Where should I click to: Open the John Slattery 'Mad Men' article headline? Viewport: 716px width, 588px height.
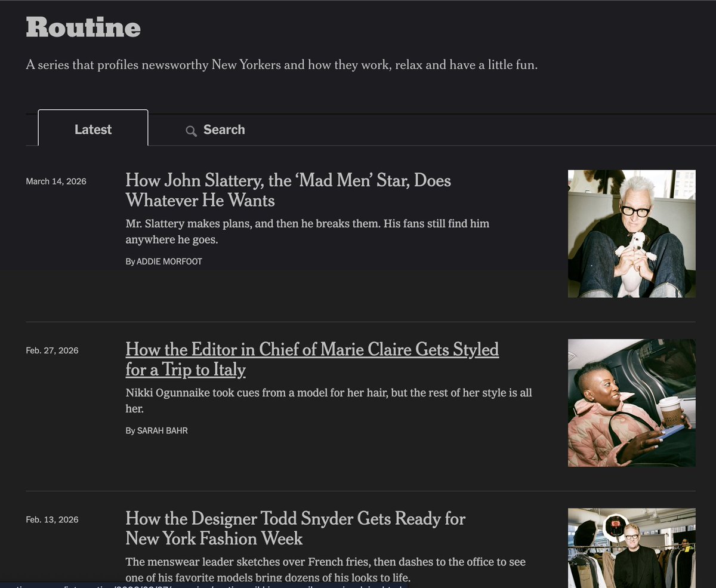288,190
